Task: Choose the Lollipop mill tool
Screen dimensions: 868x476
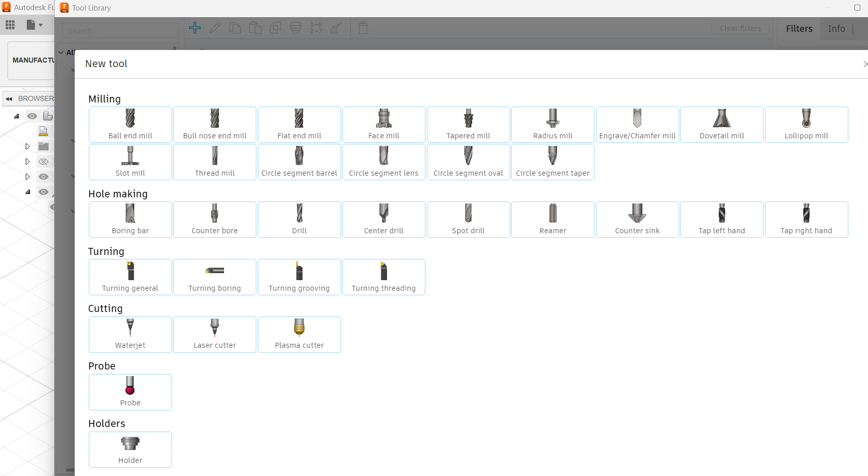Action: pos(806,125)
